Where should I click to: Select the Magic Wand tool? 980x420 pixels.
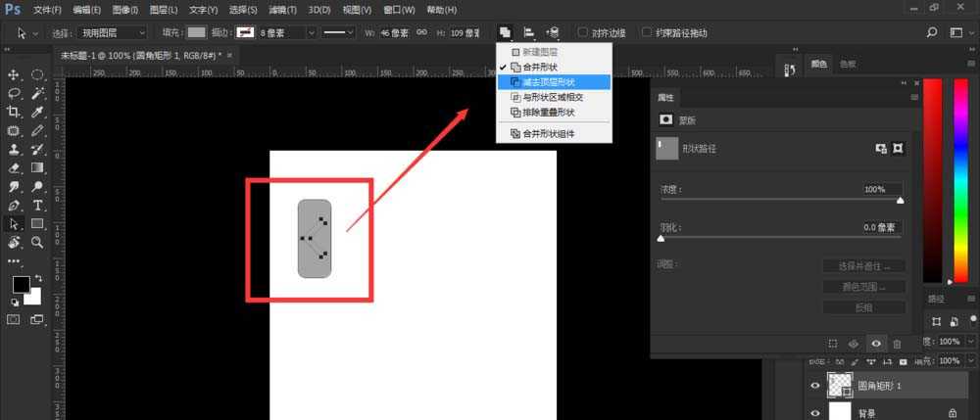[x=37, y=94]
